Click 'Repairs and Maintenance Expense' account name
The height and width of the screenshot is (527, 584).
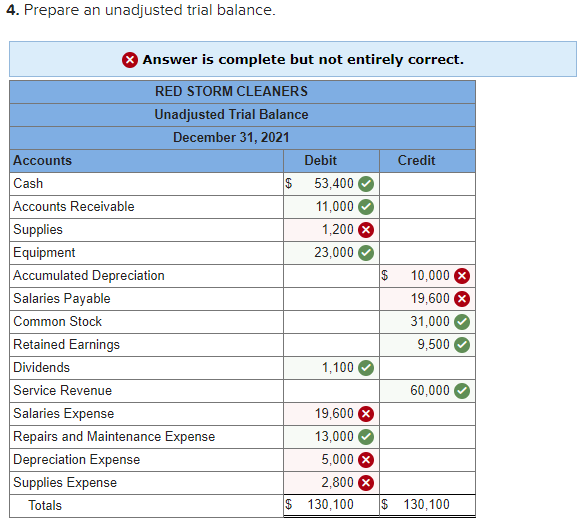tap(114, 437)
